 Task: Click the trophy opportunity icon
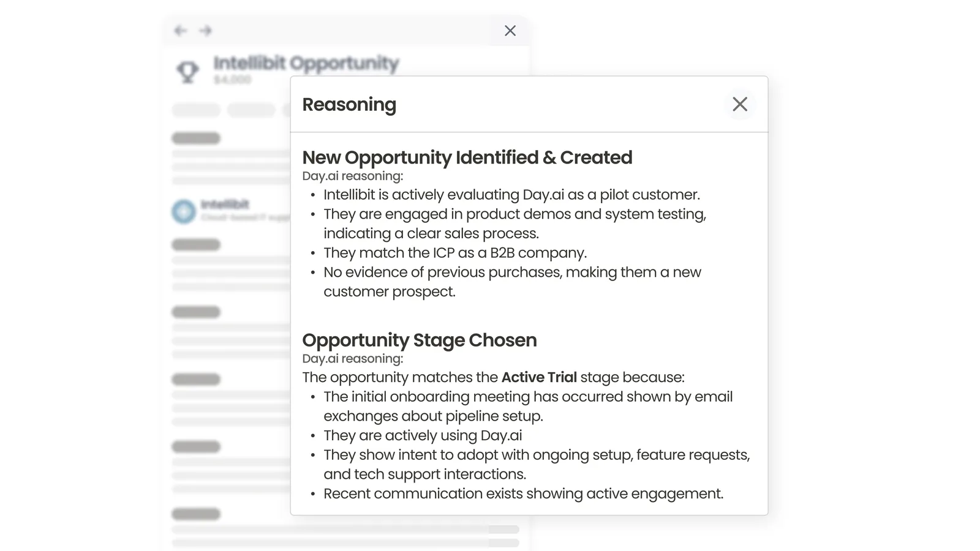(188, 72)
